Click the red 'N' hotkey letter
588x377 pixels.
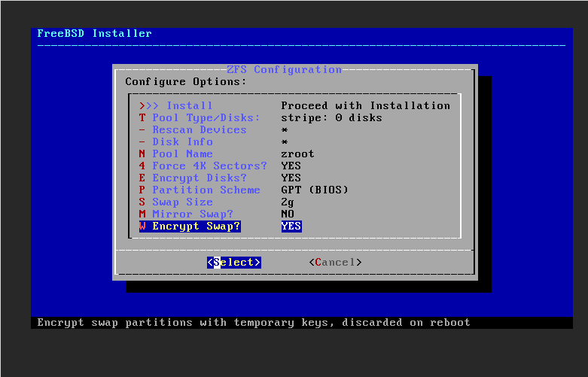[x=142, y=154]
